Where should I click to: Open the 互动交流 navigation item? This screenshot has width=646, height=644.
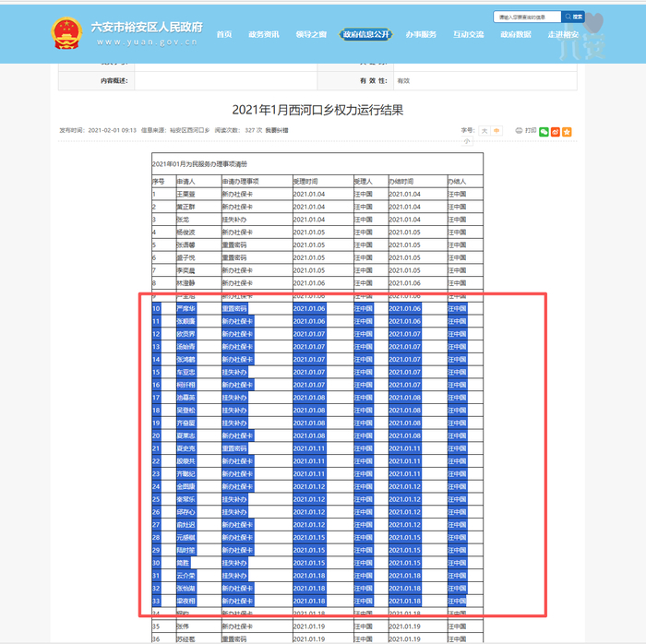[469, 34]
